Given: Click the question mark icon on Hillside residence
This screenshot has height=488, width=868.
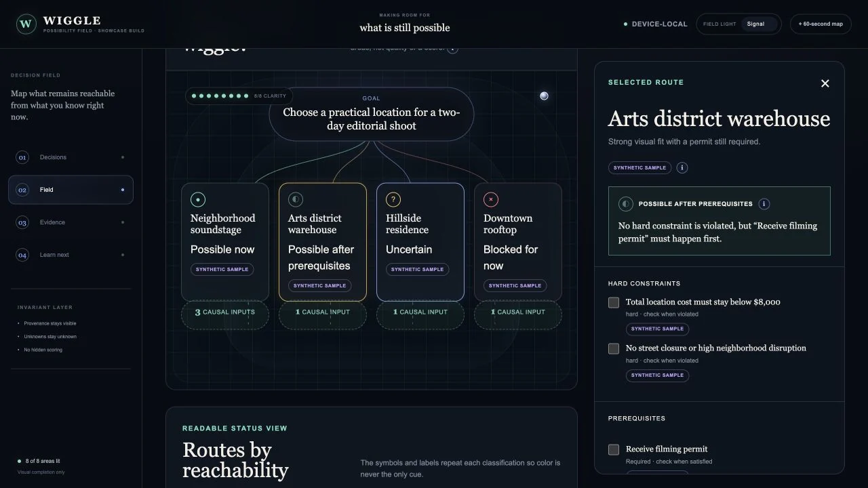Looking at the screenshot, I should click(393, 199).
